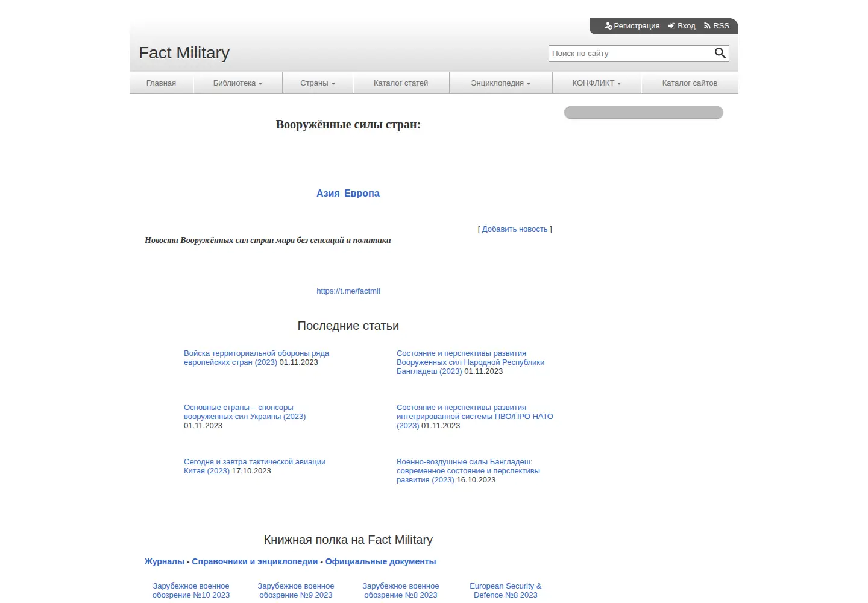Expand the Библиотека dropdown menu

tap(237, 83)
